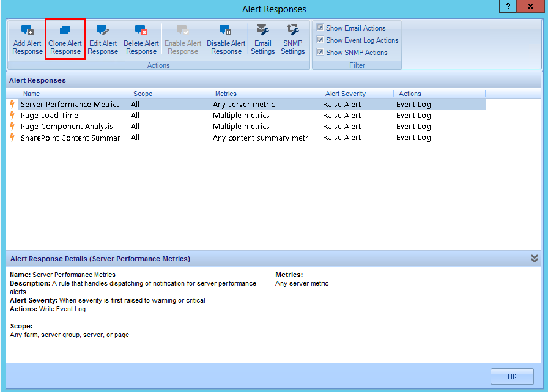Collapse the Alert Response Details panel
The width and height of the screenshot is (548, 392).
point(535,259)
